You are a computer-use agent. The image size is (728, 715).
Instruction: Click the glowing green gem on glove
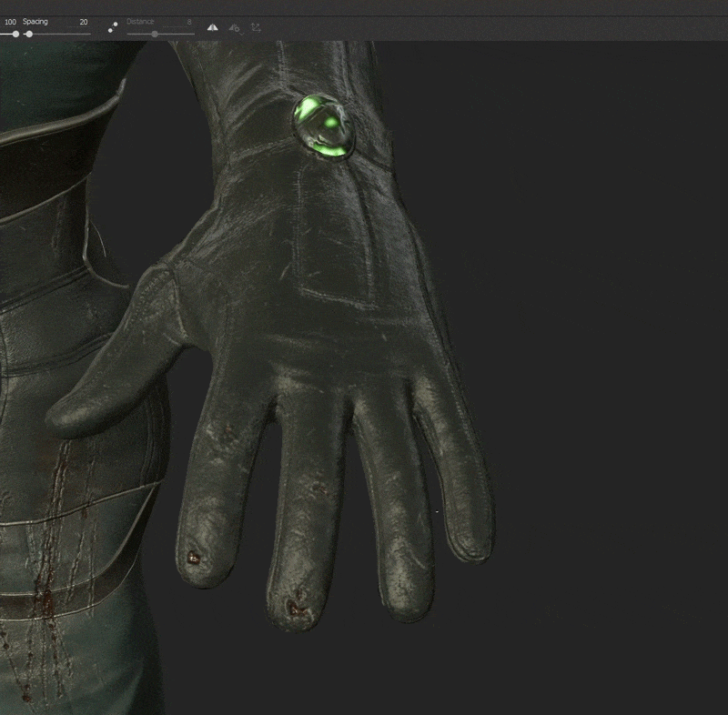pos(322,126)
